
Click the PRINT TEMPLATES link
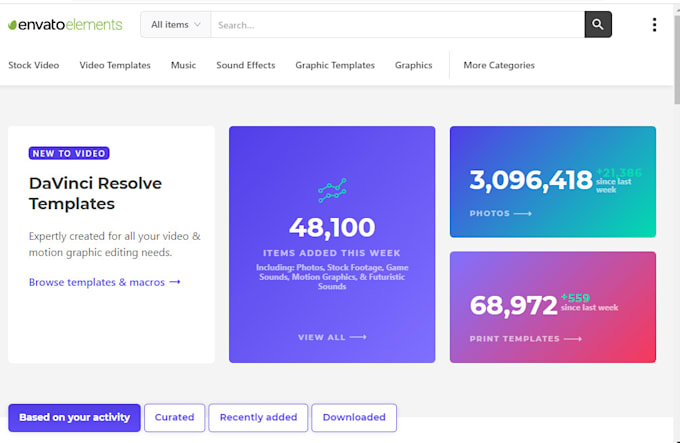[x=526, y=339]
